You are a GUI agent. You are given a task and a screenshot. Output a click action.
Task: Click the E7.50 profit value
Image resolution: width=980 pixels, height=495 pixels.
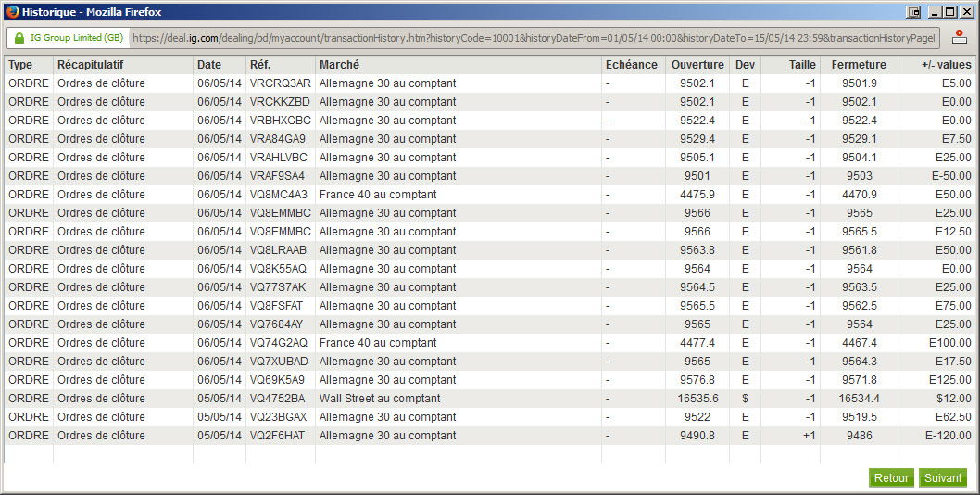pos(957,139)
